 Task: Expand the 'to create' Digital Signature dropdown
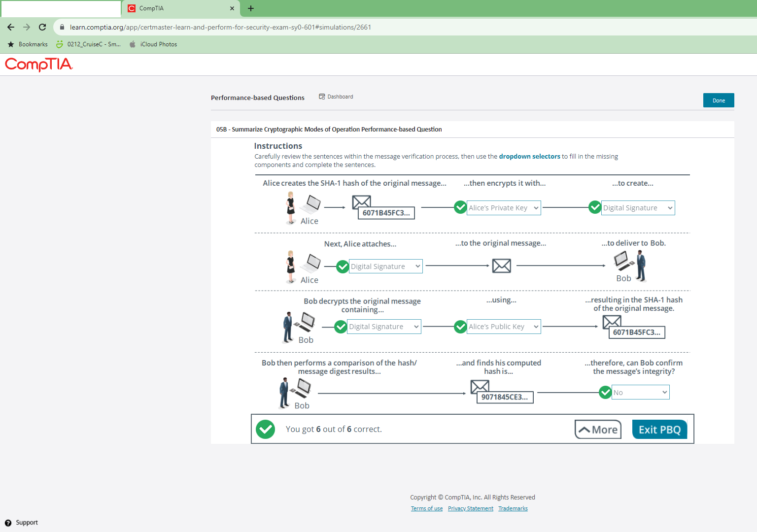637,208
